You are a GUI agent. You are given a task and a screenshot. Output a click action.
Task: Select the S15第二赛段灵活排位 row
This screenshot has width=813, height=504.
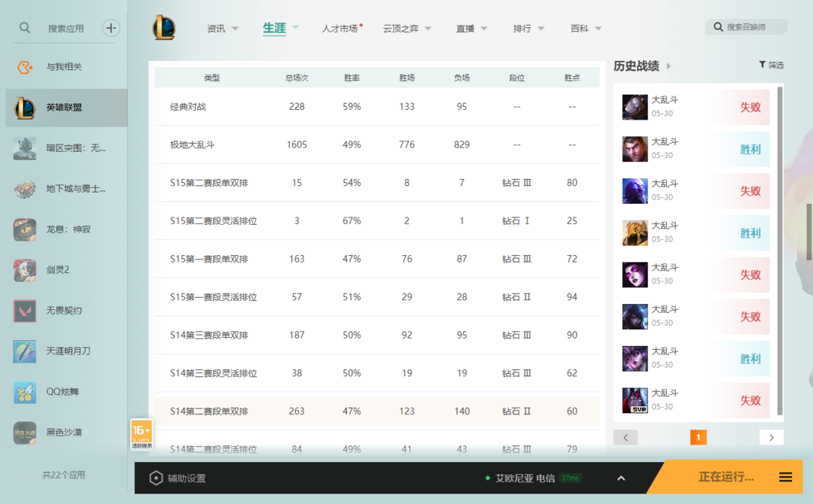click(x=377, y=220)
